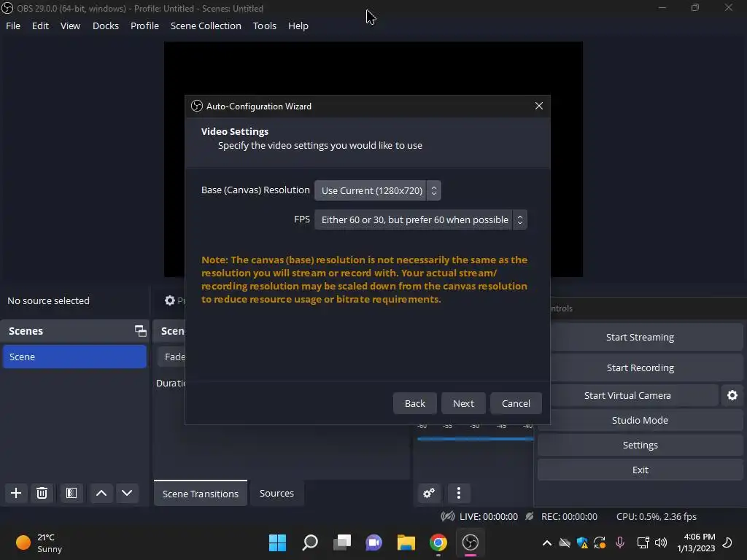Cancel the Auto-Configuration Wizard

tap(516, 403)
